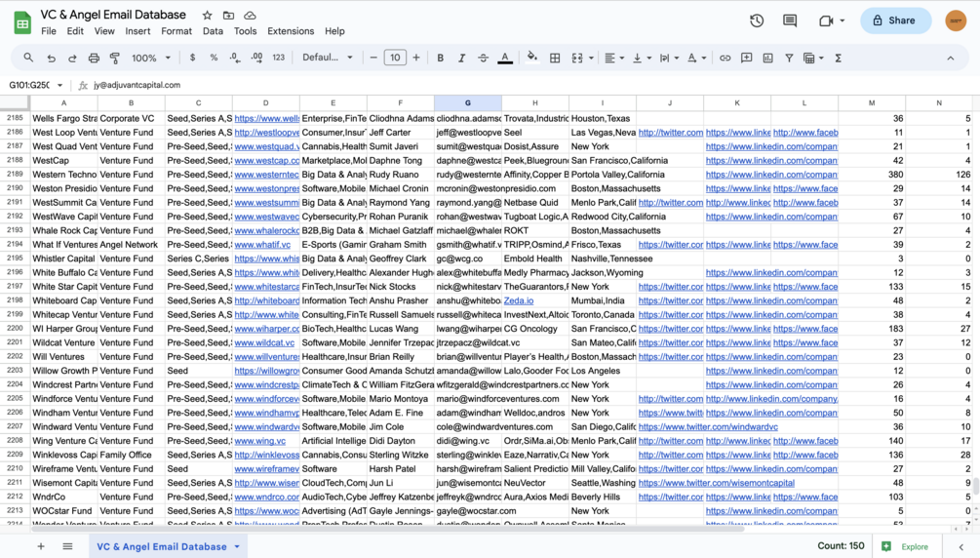
Task: Open the www.whatif.vc link
Action: tap(262, 245)
